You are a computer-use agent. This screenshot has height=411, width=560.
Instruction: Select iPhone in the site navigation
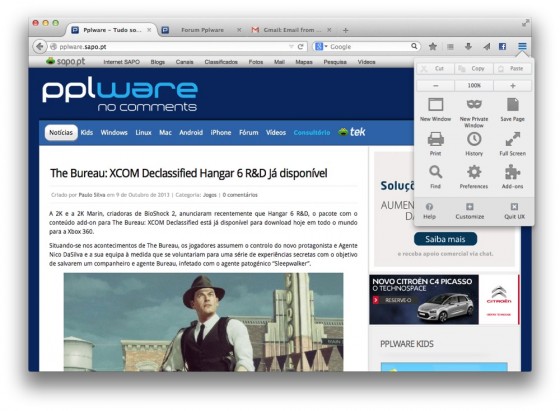(x=221, y=132)
